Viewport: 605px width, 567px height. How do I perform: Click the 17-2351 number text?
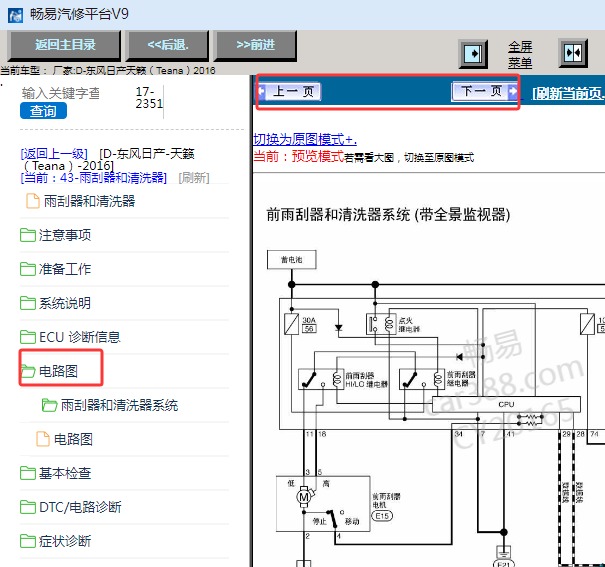pos(149,98)
